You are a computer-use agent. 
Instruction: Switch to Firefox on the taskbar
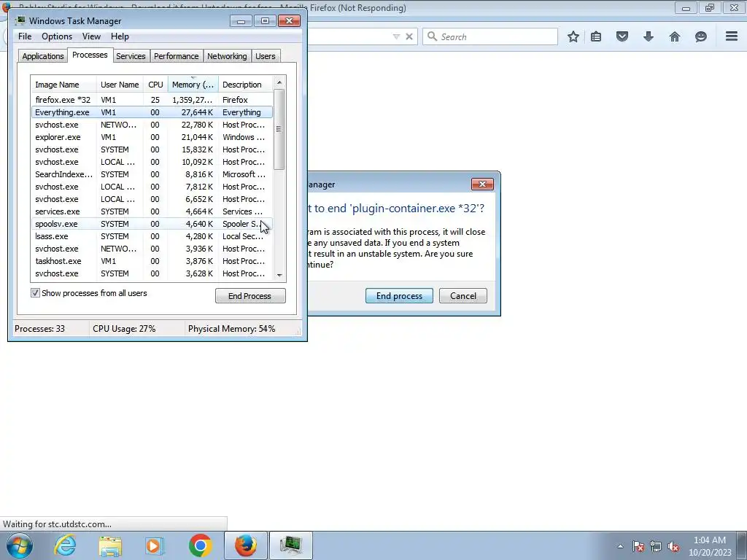[x=246, y=545]
